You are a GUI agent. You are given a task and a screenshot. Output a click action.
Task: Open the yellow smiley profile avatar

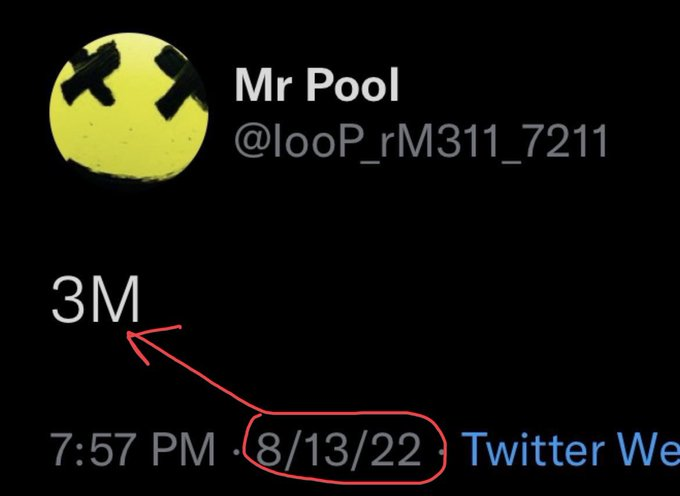click(x=128, y=106)
